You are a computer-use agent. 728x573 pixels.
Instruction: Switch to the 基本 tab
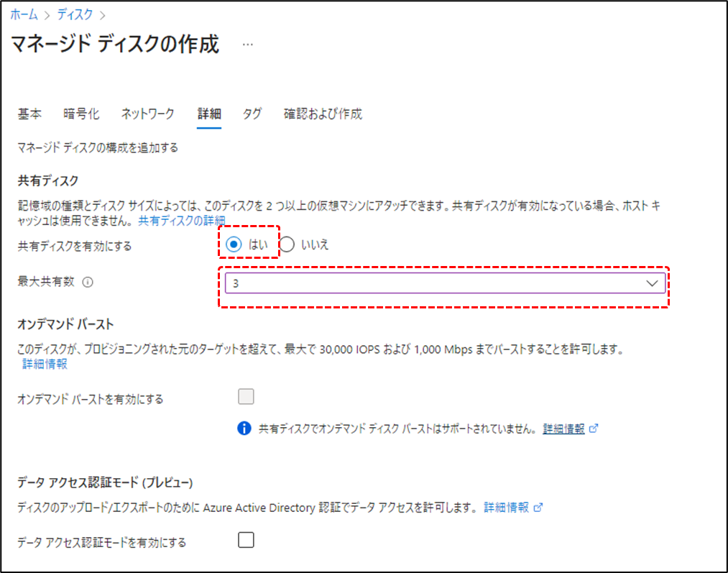[29, 114]
